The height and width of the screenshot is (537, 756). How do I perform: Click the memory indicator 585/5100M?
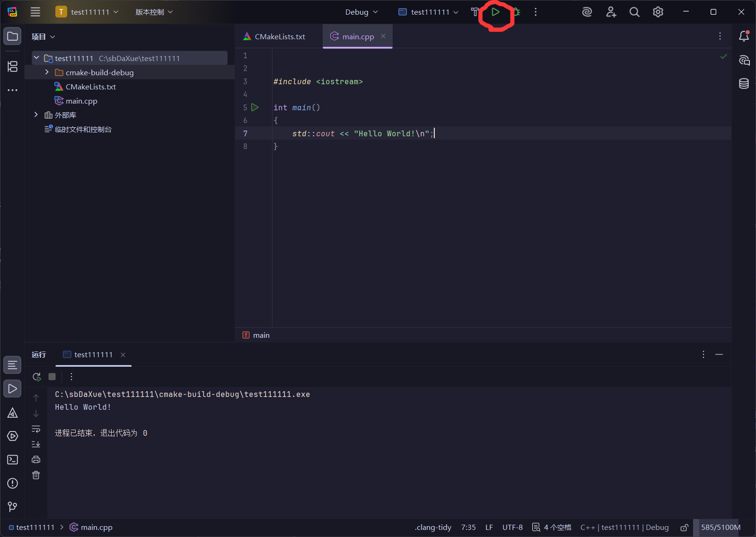tap(721, 527)
